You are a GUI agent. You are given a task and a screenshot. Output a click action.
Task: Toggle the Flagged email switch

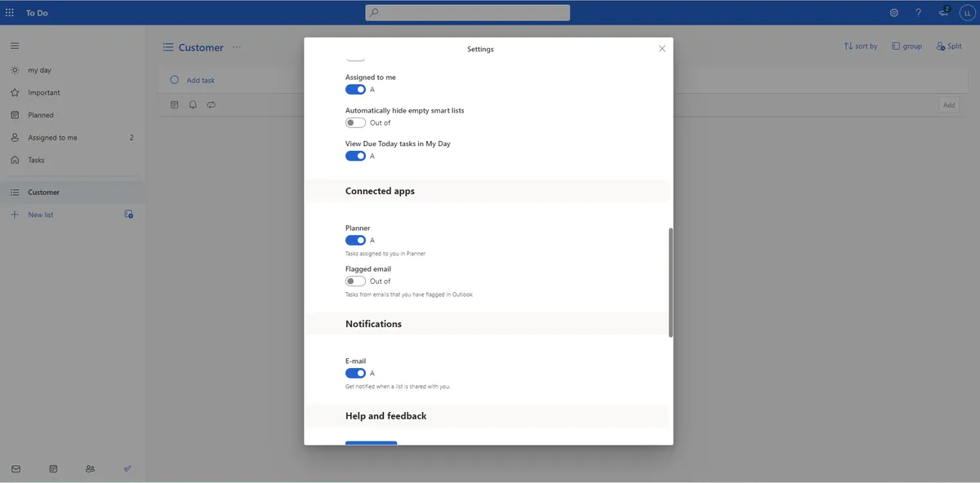pyautogui.click(x=355, y=281)
